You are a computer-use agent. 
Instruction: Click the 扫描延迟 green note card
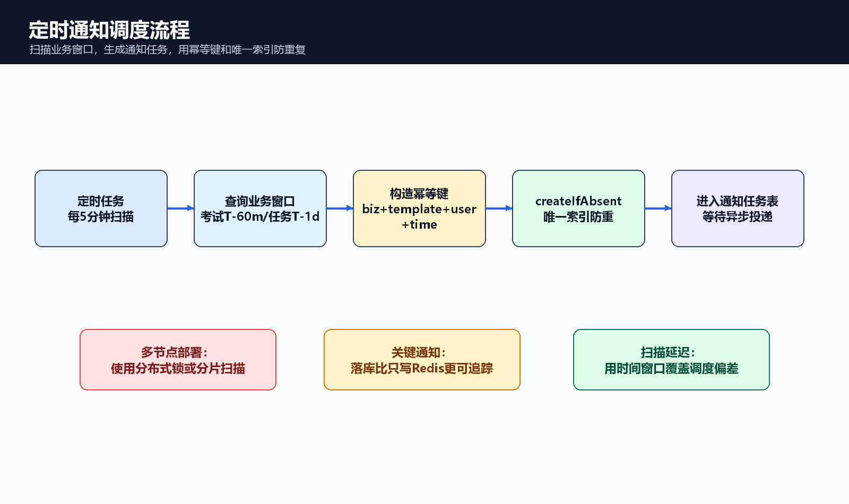tap(671, 360)
